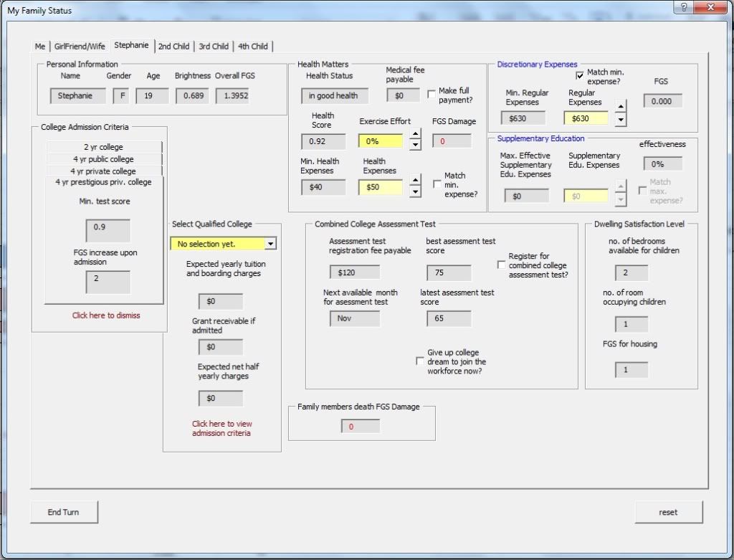
Task: Open Select Qualified College dropdown arrow
Action: [x=270, y=244]
